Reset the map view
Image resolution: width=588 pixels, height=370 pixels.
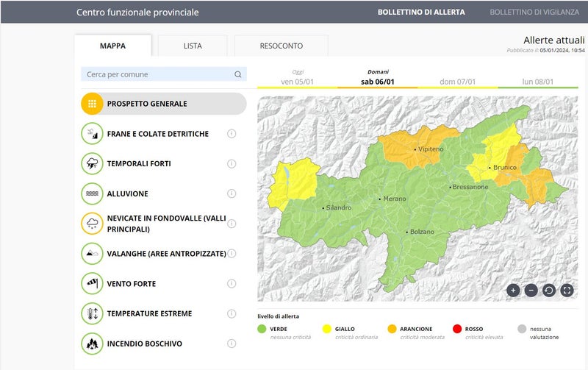pyautogui.click(x=548, y=290)
